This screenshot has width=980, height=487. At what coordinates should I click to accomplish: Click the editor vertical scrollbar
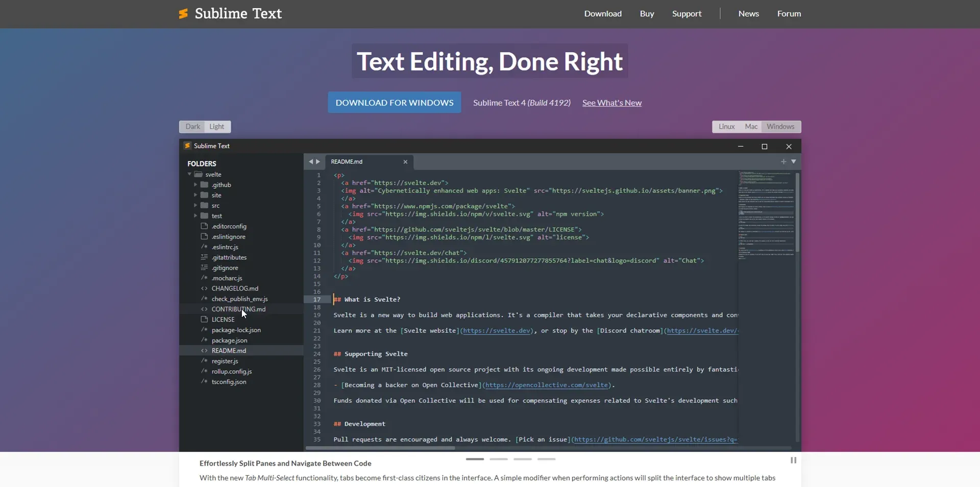pos(797,212)
